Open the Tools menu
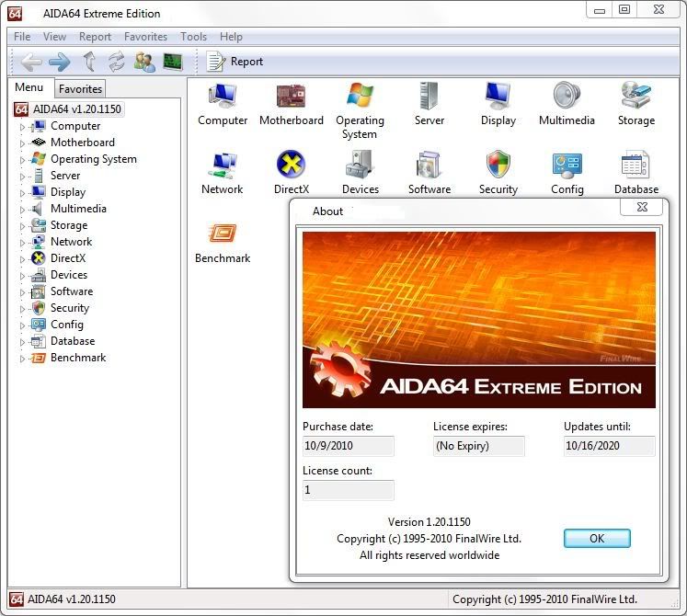The height and width of the screenshot is (616, 687). point(193,37)
